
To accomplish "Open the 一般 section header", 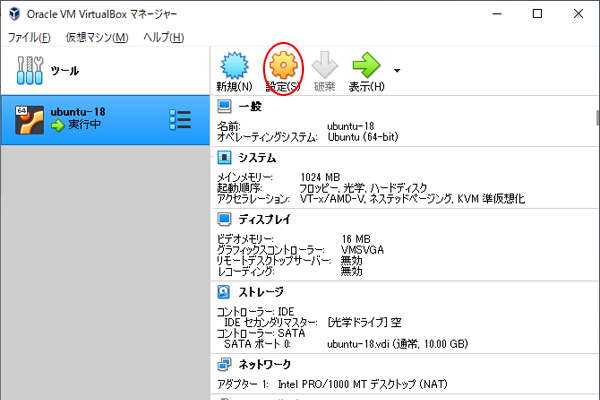I will point(250,106).
